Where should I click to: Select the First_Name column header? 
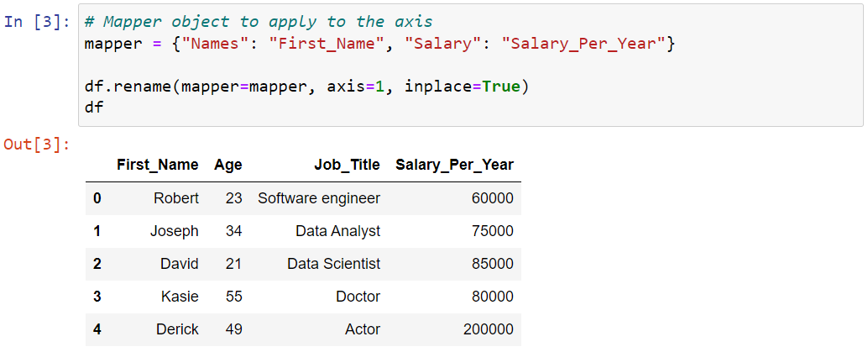pyautogui.click(x=157, y=165)
